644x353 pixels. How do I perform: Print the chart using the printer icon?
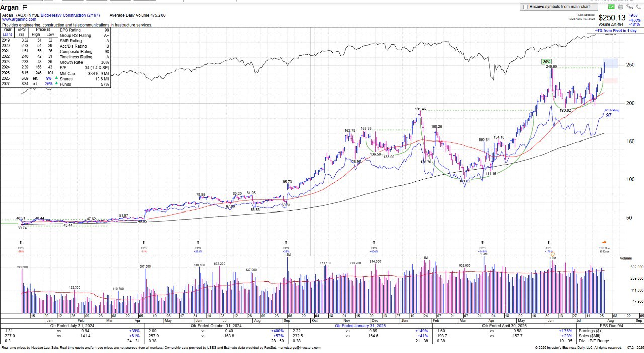coord(621,7)
